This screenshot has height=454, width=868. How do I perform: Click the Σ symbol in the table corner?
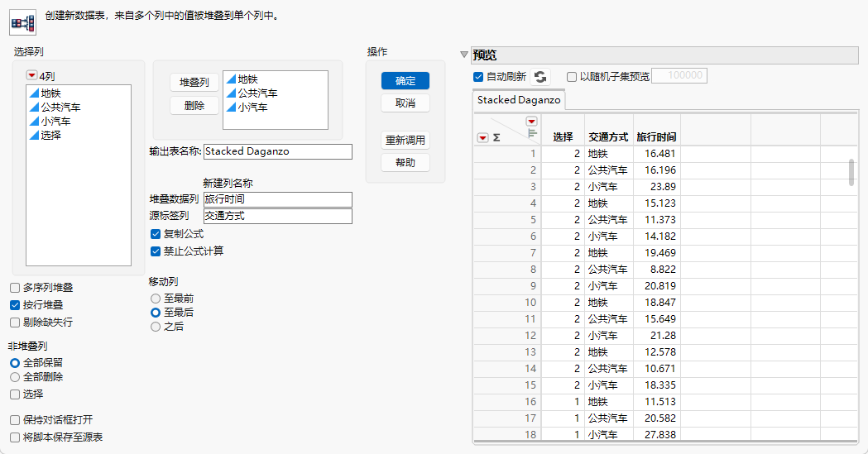click(496, 138)
